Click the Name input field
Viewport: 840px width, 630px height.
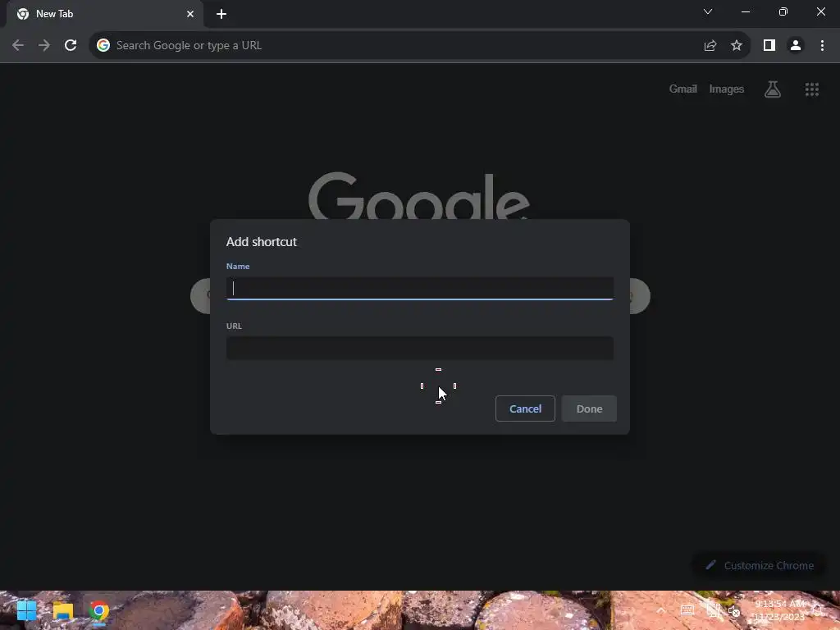coord(420,288)
